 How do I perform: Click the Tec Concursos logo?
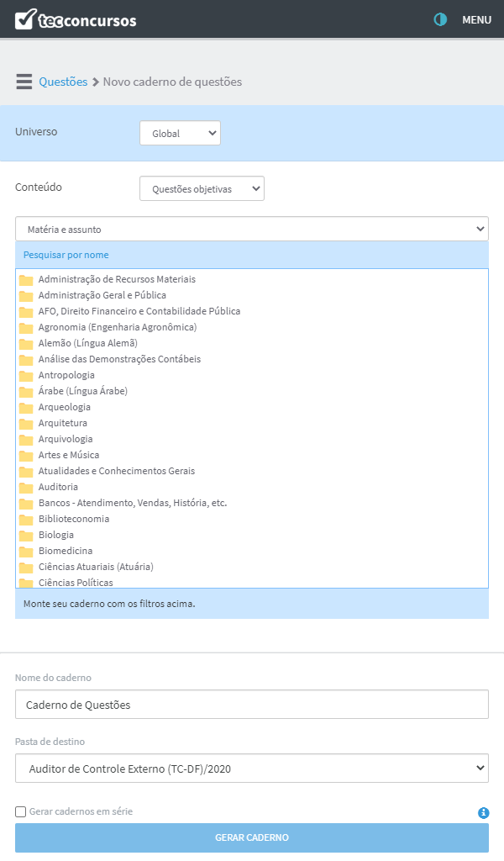tap(76, 20)
